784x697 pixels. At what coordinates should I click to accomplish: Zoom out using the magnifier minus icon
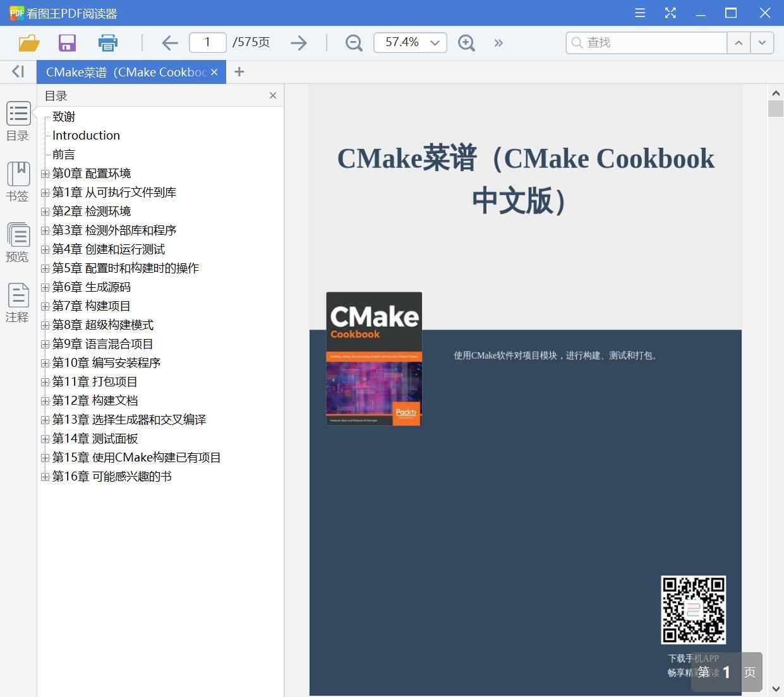tap(353, 43)
